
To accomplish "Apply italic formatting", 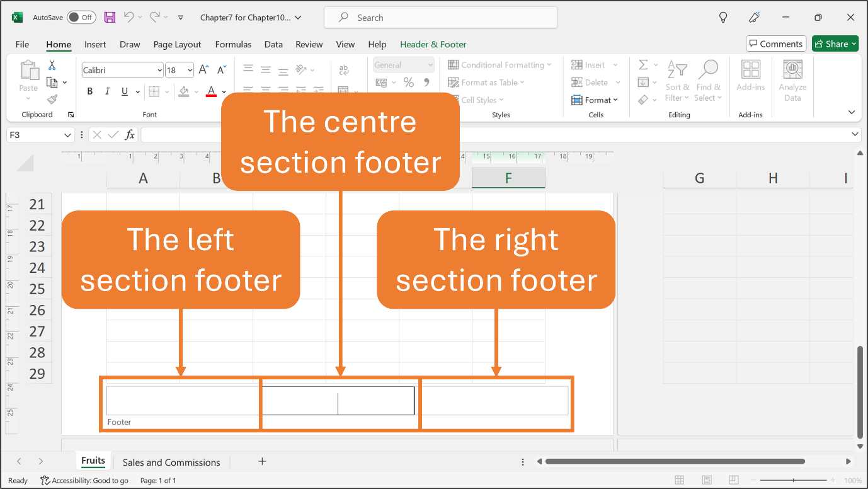I will [x=107, y=91].
